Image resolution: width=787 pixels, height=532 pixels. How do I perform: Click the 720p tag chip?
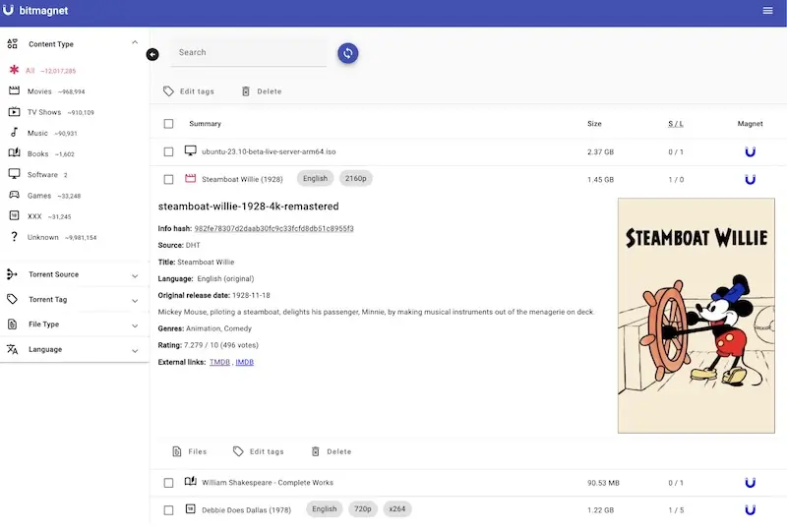pyautogui.click(x=362, y=509)
